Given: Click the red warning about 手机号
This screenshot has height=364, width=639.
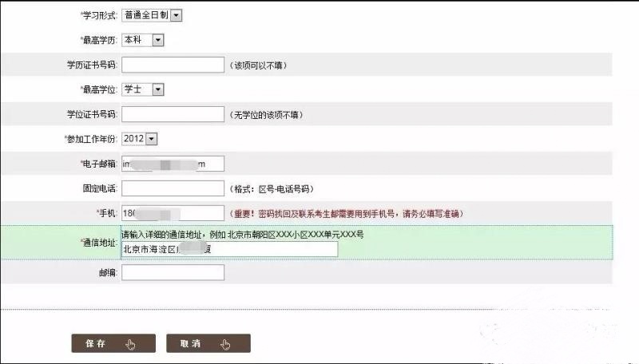Looking at the screenshot, I should point(347,214).
